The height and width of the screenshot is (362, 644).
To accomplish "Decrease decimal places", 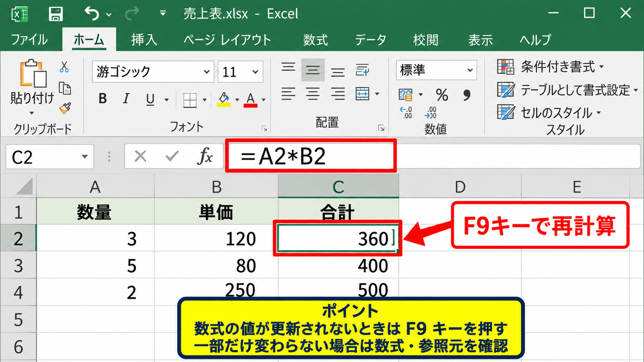I will pyautogui.click(x=431, y=113).
